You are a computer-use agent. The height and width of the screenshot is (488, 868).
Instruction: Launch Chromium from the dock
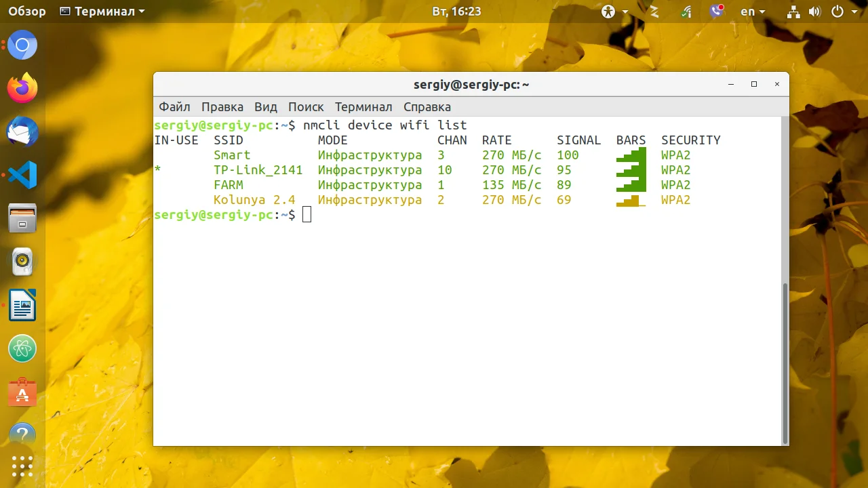coord(22,45)
